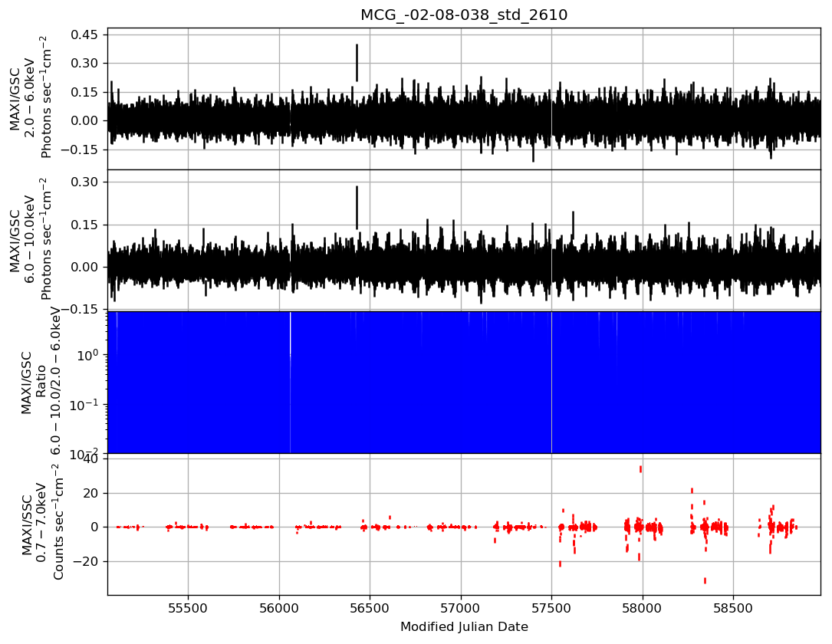
Task: Click the MAXI/GSC 6.0-10.0keV axis label
Action: pos(30,240)
